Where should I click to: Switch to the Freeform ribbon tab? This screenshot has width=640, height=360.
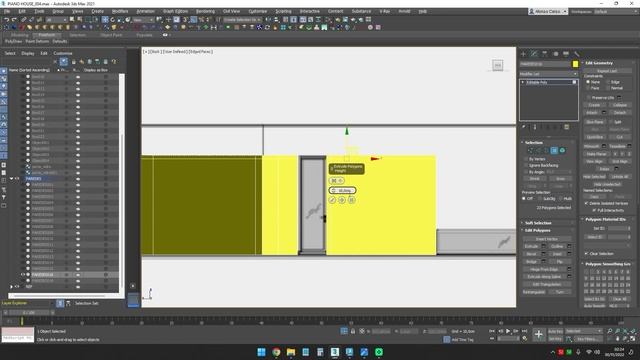47,35
